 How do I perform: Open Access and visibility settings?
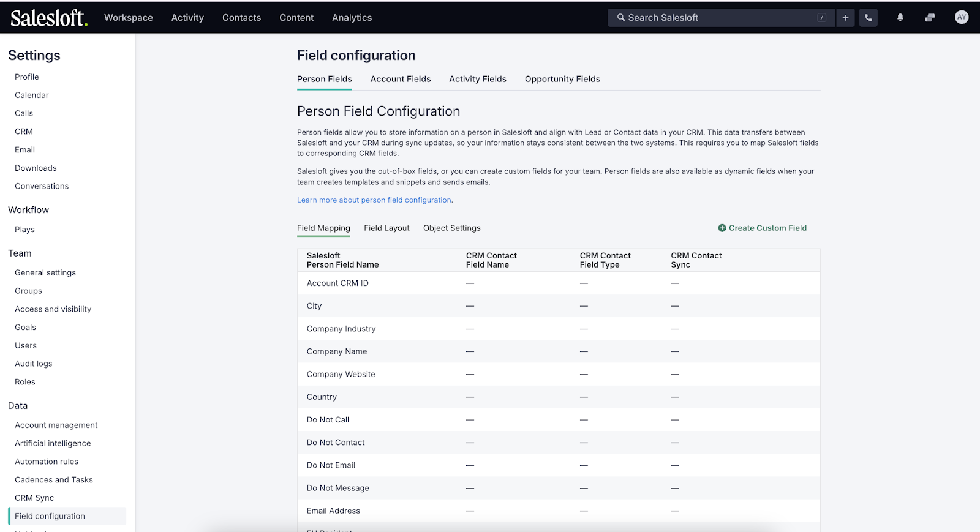click(53, 309)
